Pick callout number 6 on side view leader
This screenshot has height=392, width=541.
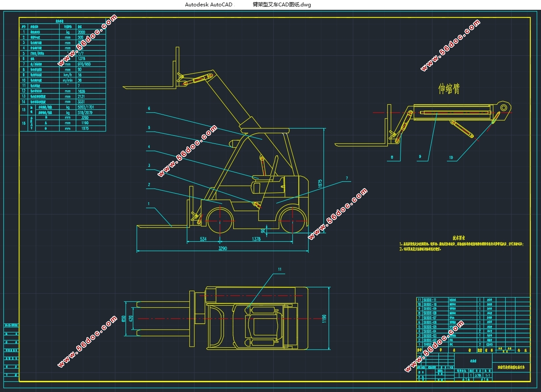tap(149, 109)
